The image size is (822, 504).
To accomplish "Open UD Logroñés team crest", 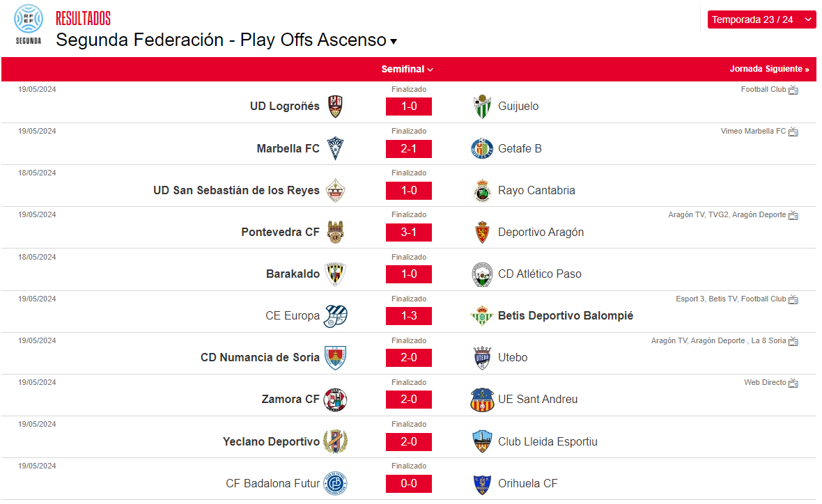I will point(336,107).
